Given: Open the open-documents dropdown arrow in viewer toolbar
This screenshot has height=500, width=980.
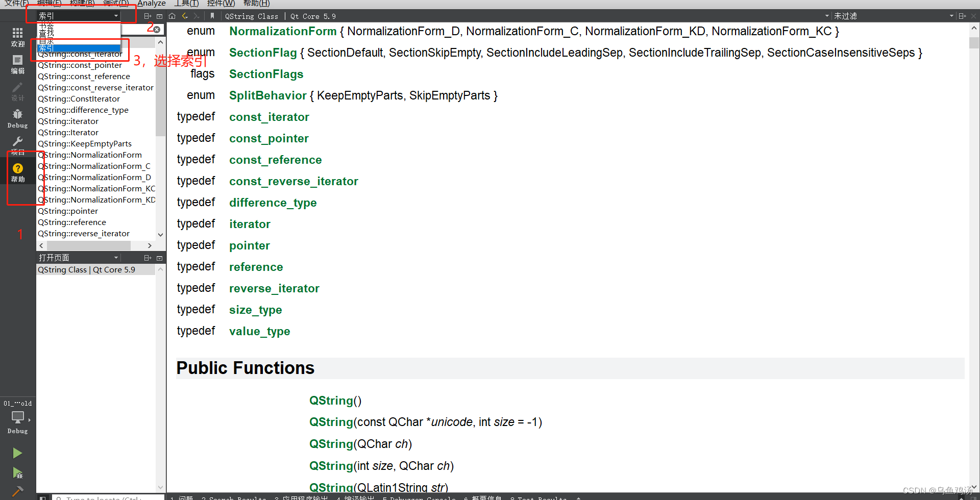Looking at the screenshot, I should click(827, 16).
